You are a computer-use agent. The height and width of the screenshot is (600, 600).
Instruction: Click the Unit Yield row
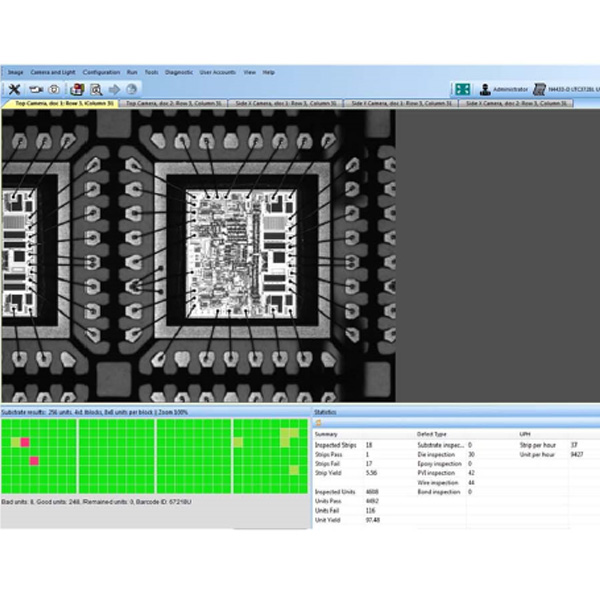click(x=347, y=520)
